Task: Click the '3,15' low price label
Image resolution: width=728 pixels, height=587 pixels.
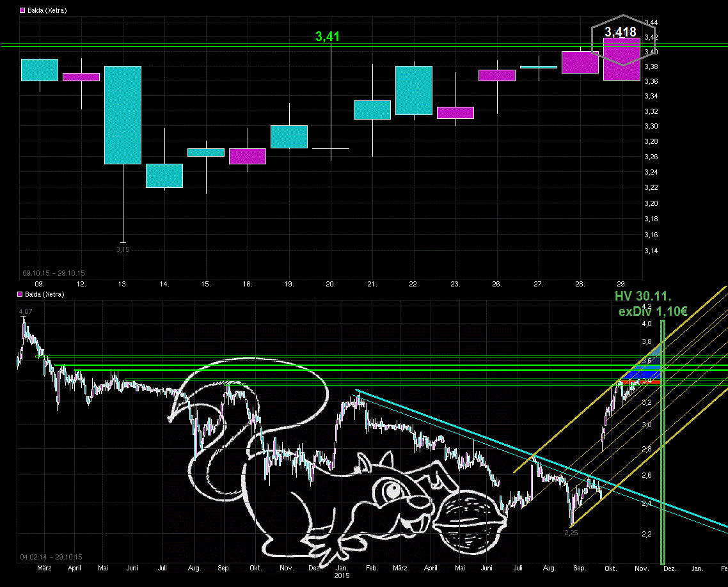Action: coord(123,249)
